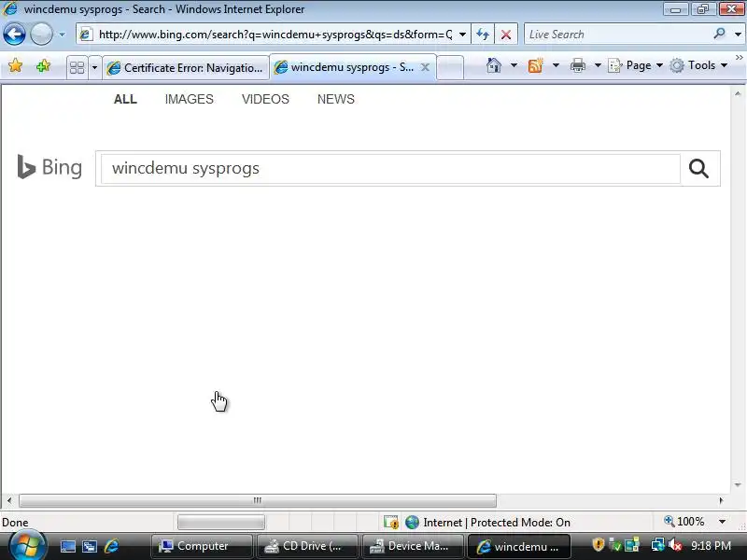Switch to CD Drive taskbar window
747x560 pixels.
307,546
